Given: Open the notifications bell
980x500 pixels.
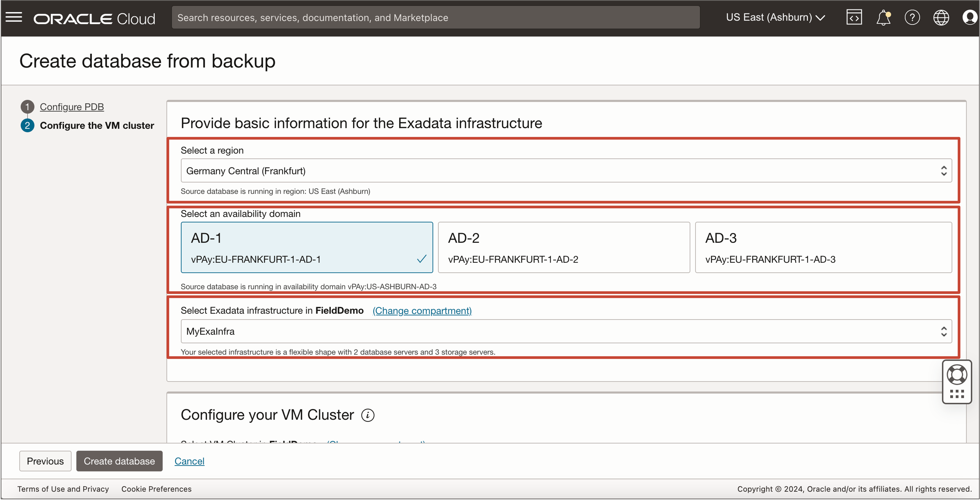Looking at the screenshot, I should [x=883, y=17].
